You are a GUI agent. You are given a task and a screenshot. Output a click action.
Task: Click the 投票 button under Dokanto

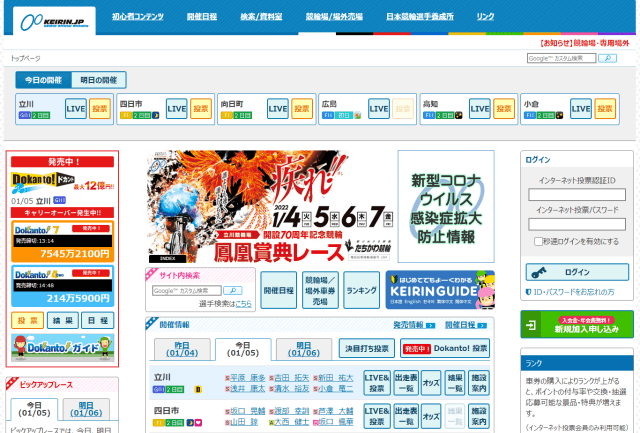(x=28, y=320)
